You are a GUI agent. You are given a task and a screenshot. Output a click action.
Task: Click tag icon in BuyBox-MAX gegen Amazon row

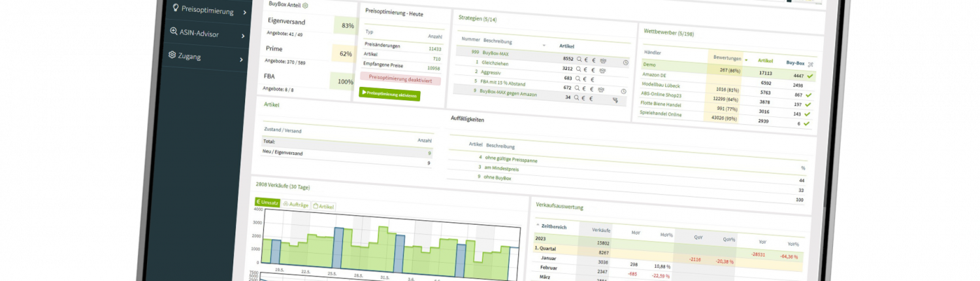[615, 100]
